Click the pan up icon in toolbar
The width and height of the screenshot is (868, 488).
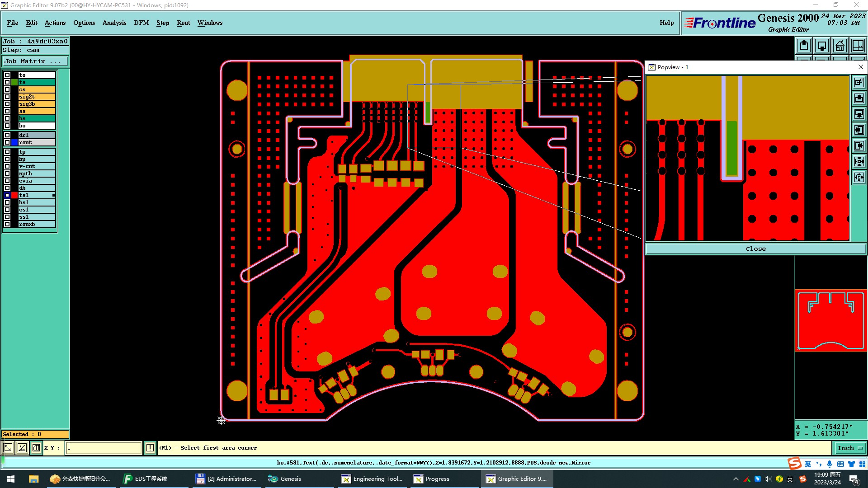tap(804, 46)
